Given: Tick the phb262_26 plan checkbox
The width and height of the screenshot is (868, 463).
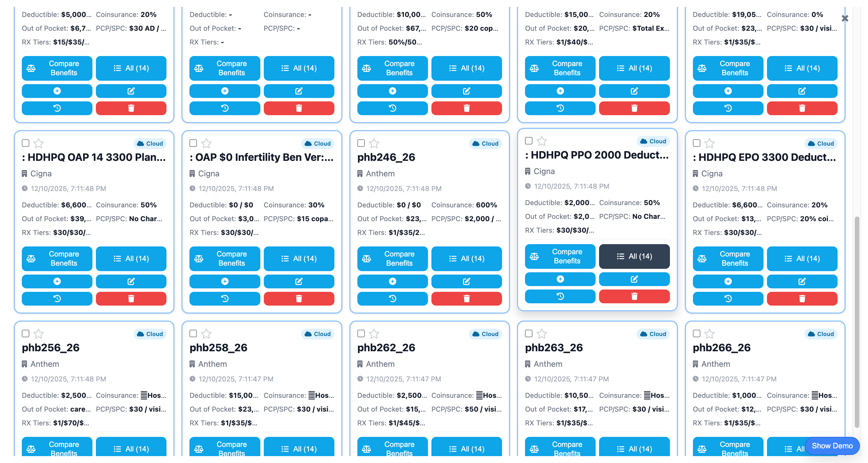Looking at the screenshot, I should [x=361, y=333].
